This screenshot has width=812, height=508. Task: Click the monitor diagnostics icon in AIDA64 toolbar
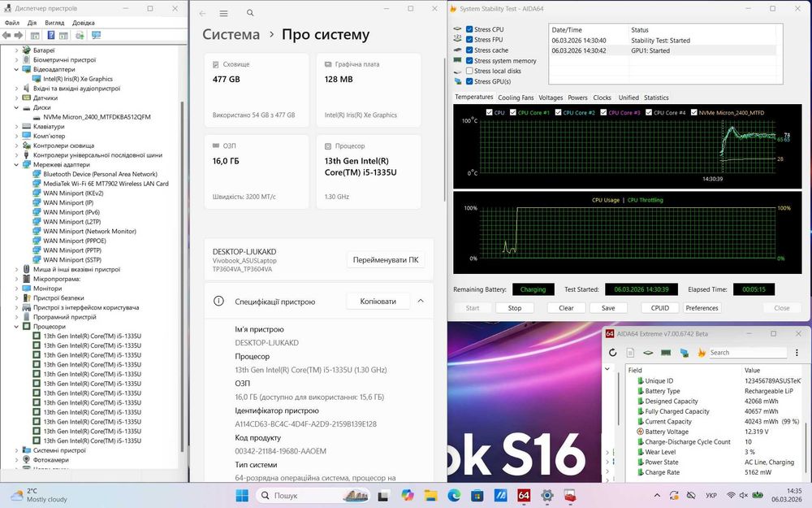(x=684, y=353)
